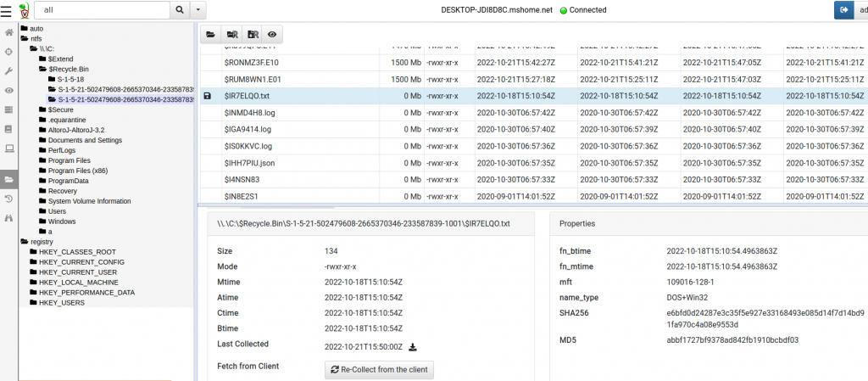Viewport: 868px width, 381px height.
Task: Collapse the ntfs tree node
Action: 32,38
